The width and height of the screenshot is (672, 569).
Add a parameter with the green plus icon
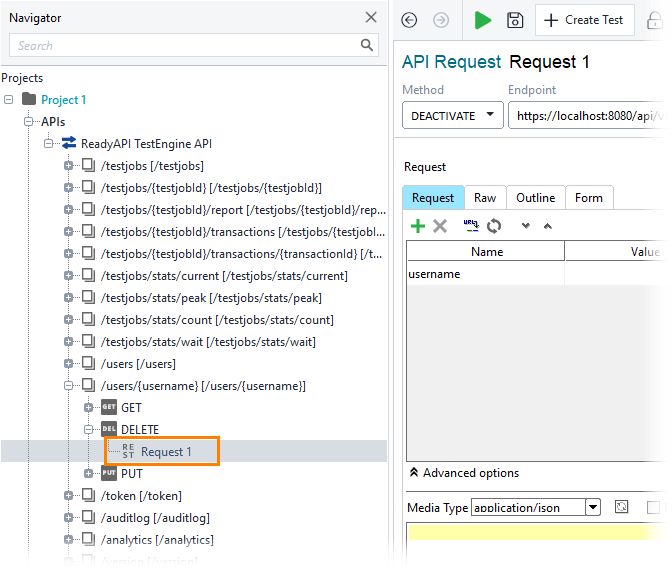(418, 226)
